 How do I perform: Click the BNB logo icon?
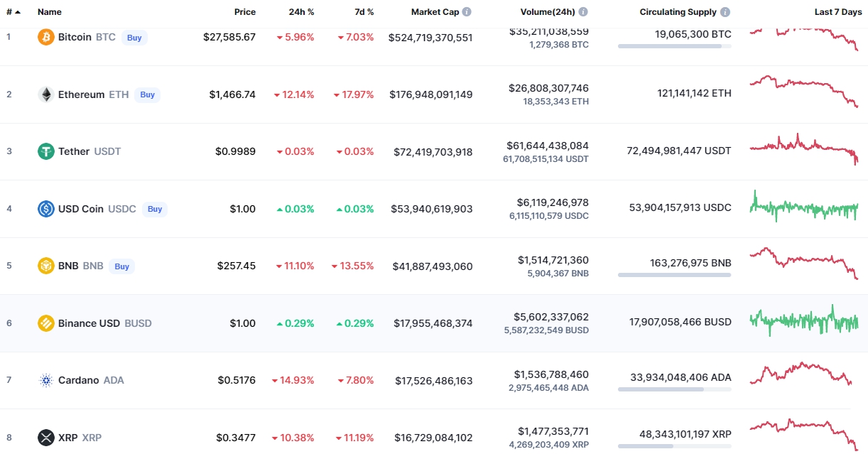[x=46, y=266]
